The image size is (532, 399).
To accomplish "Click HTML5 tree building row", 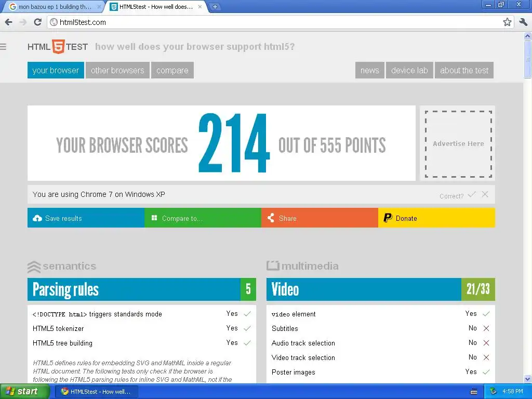I will [142, 343].
